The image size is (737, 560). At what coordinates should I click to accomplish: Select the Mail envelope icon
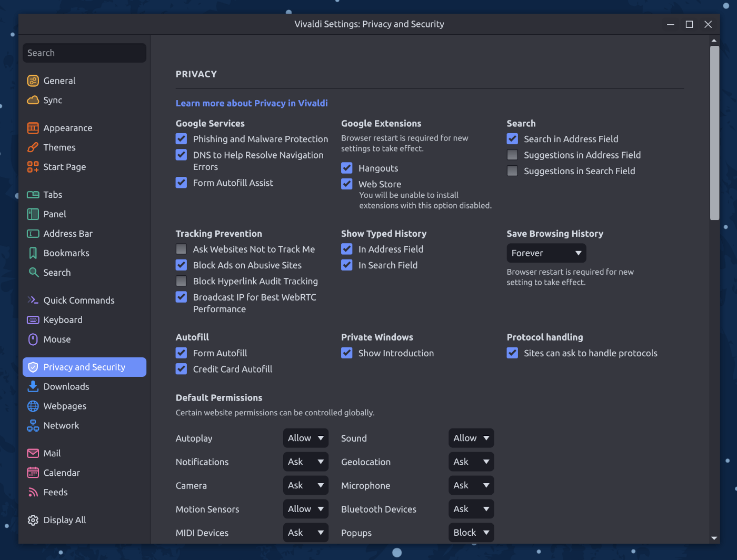point(33,453)
